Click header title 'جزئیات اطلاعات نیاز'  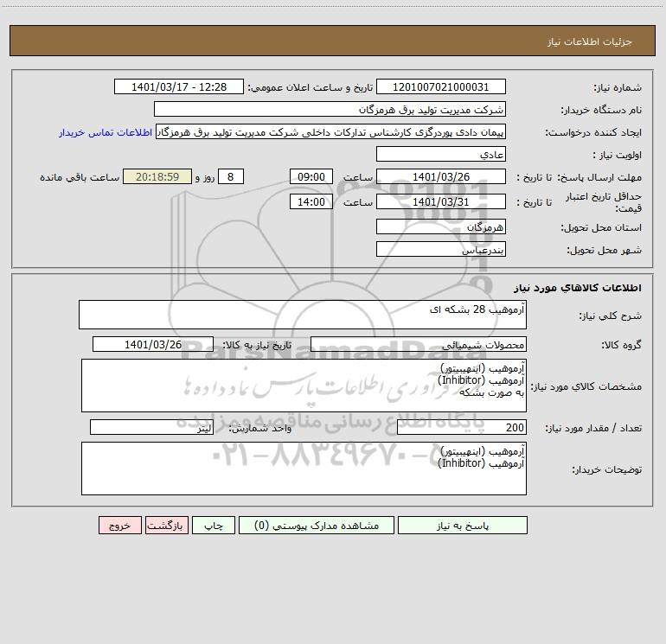590,41
